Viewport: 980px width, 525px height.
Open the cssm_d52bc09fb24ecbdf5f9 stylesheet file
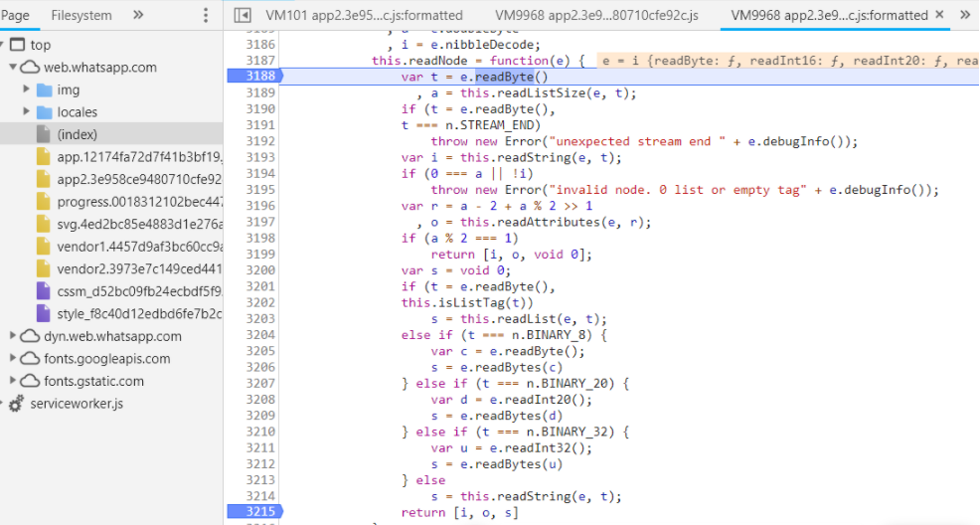coord(139,291)
